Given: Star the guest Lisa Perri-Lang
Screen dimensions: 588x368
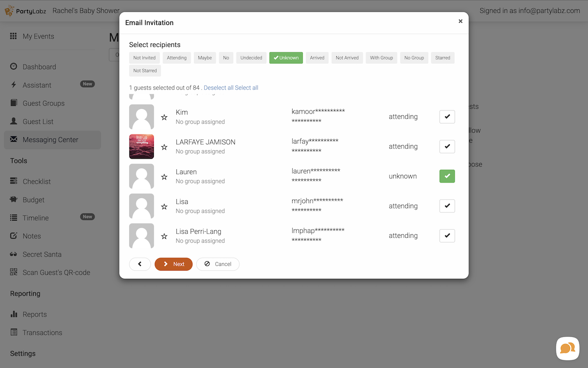Looking at the screenshot, I should [164, 236].
